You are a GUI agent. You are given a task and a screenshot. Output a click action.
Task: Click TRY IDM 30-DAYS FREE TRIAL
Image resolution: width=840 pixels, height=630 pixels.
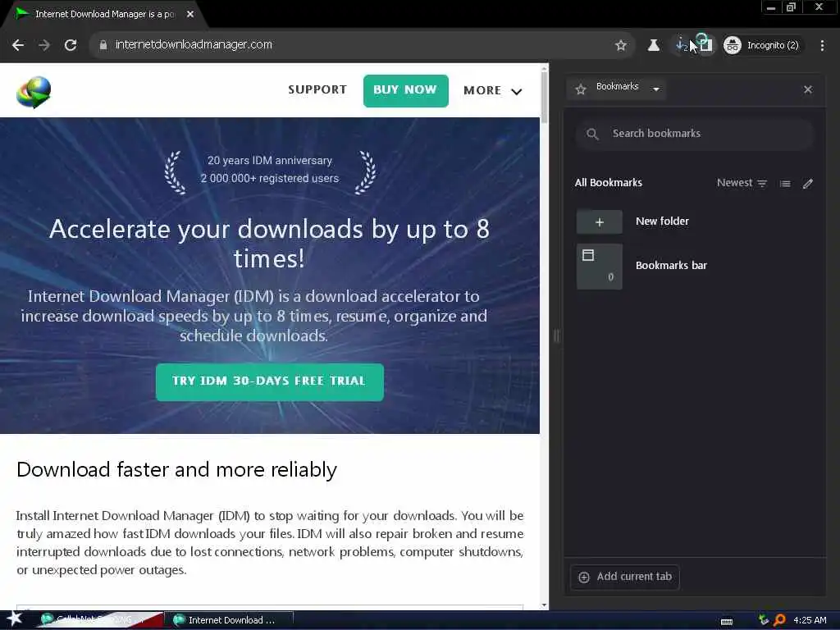pyautogui.click(x=269, y=382)
